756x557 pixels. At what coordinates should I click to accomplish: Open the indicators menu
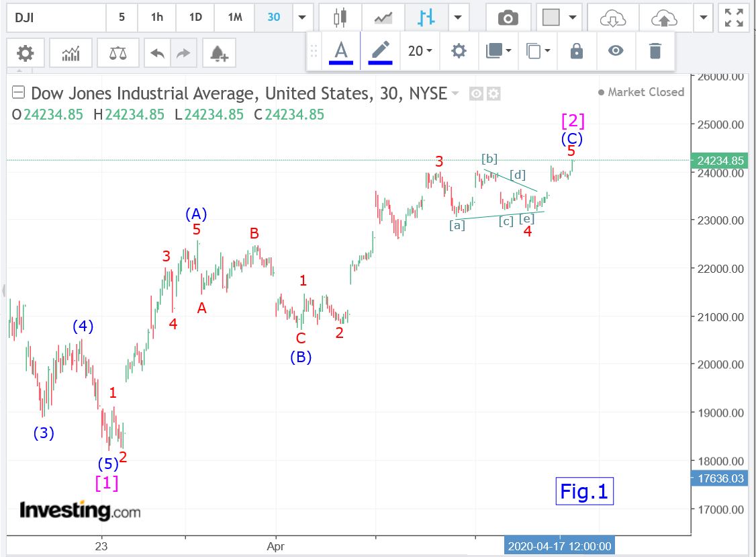(x=70, y=52)
